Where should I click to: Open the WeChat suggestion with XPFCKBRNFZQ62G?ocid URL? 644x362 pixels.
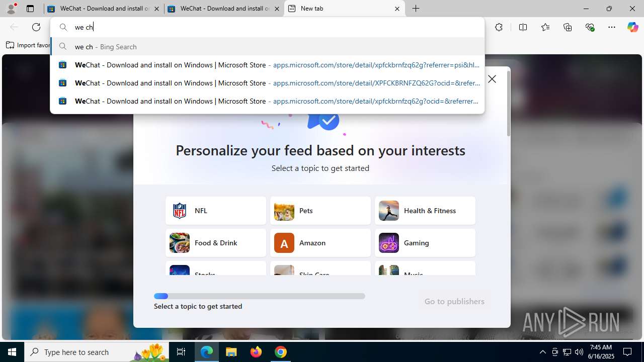coord(267,82)
